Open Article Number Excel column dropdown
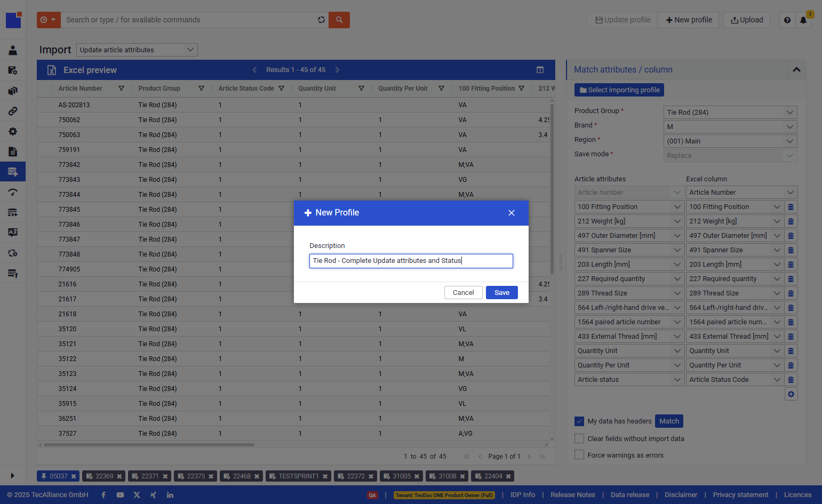 click(741, 192)
